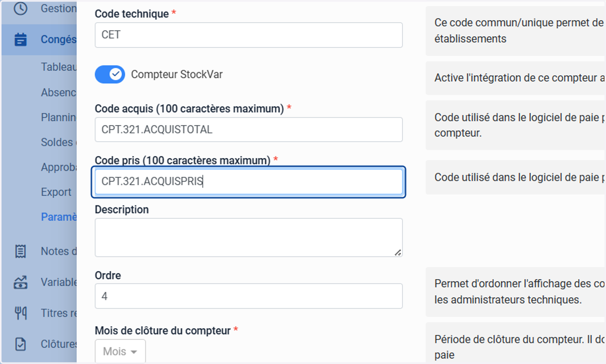Open the Approbation submenu item
Screen dimensions: 606x364
[59, 167]
